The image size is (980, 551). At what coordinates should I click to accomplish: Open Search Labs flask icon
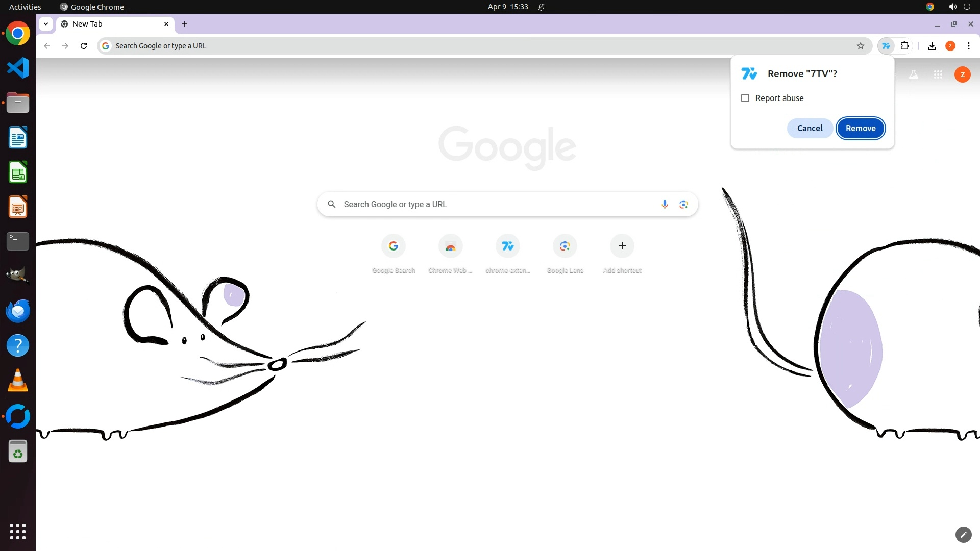(x=914, y=74)
